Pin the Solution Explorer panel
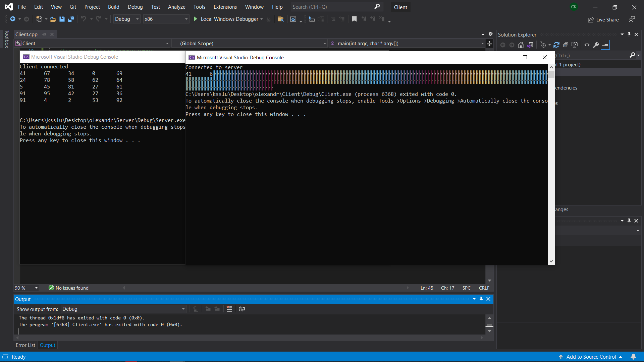Image resolution: width=644 pixels, height=362 pixels. (629, 35)
